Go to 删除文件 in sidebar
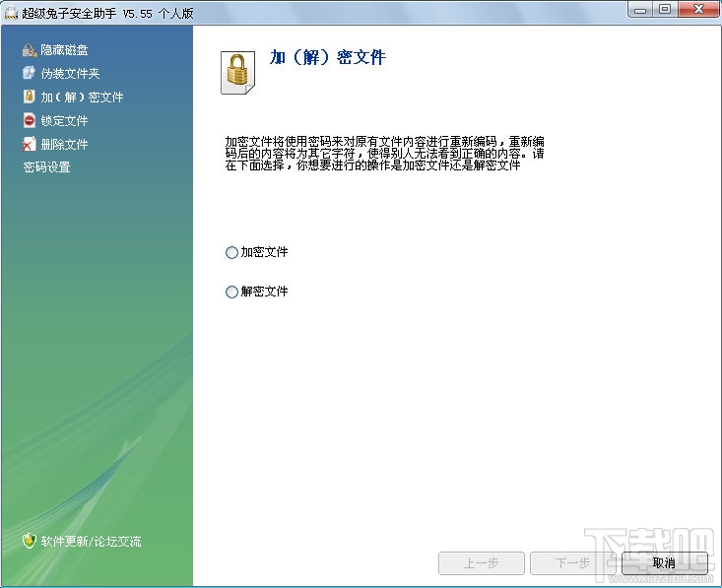 click(64, 144)
